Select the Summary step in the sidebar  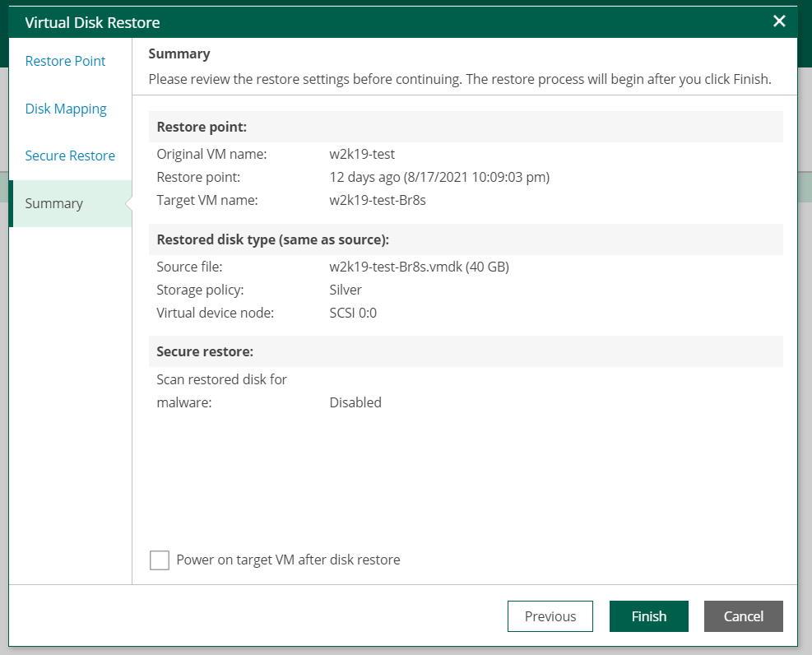pos(53,203)
